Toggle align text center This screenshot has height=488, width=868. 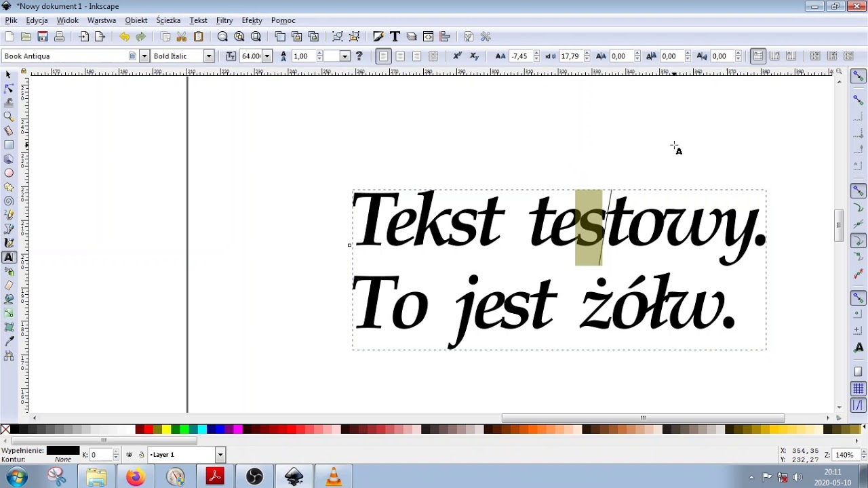coord(400,56)
